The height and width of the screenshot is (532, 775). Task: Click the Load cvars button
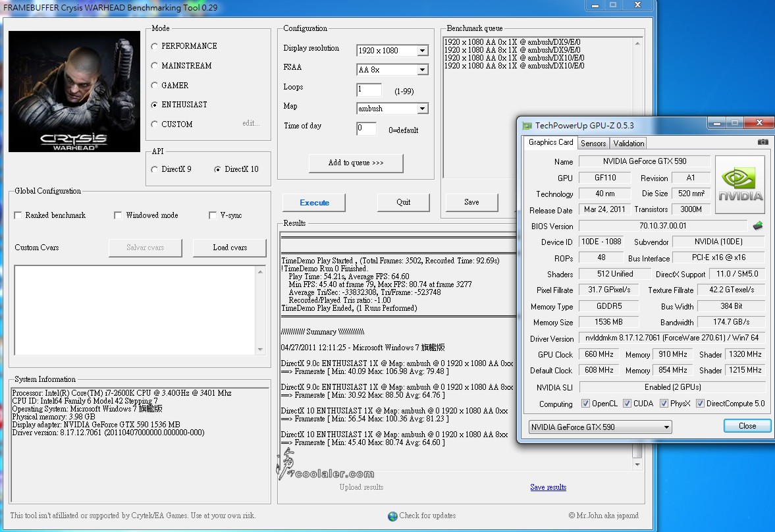(230, 248)
